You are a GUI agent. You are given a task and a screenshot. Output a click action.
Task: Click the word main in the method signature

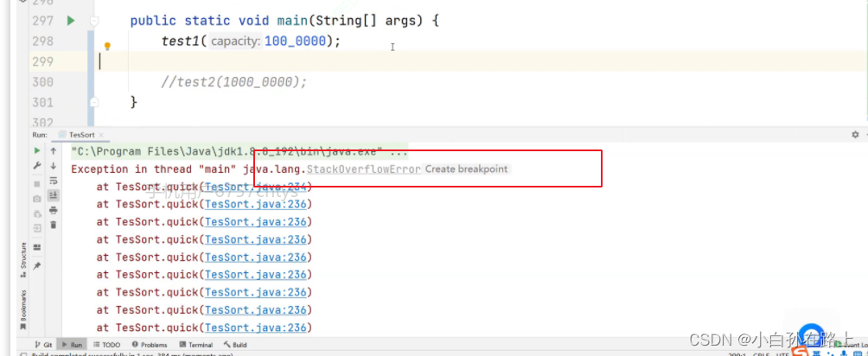[x=292, y=21]
